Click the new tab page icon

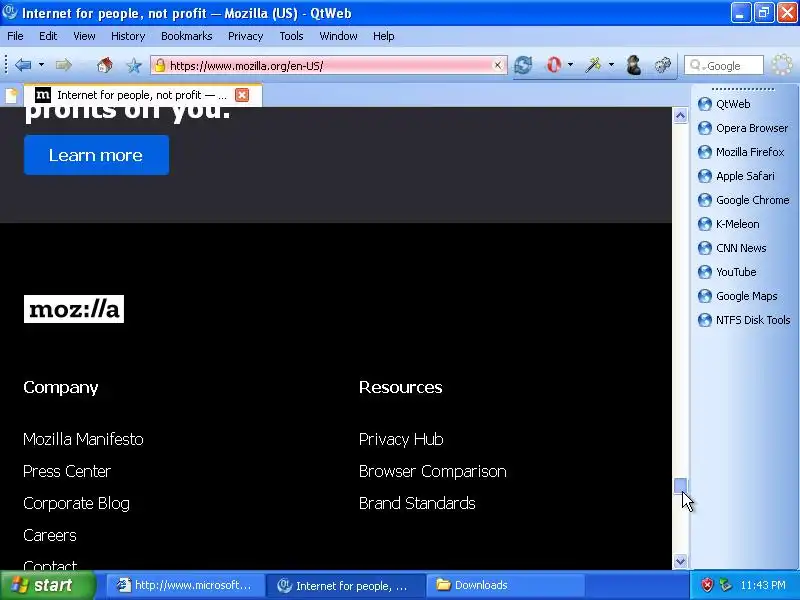11,95
